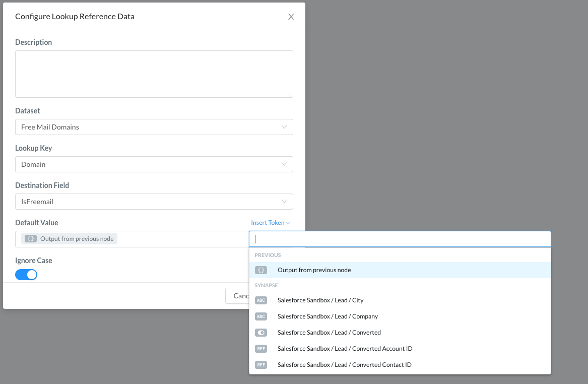This screenshot has height=384, width=588.
Task: Click the SYNAPSE section header
Action: pyautogui.click(x=266, y=285)
